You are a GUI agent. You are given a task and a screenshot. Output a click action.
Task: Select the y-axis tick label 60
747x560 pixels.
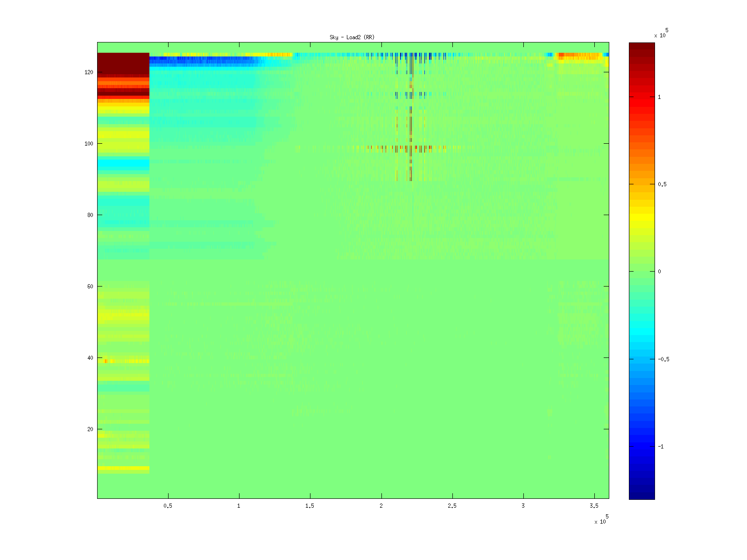click(x=90, y=287)
